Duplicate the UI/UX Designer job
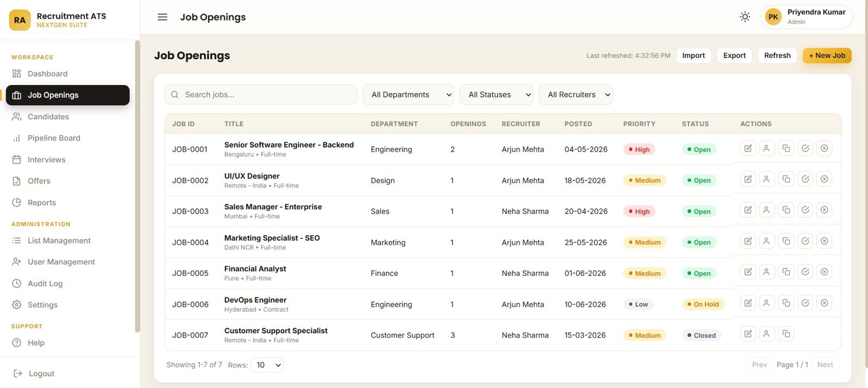The height and width of the screenshot is (388, 868). 786,179
